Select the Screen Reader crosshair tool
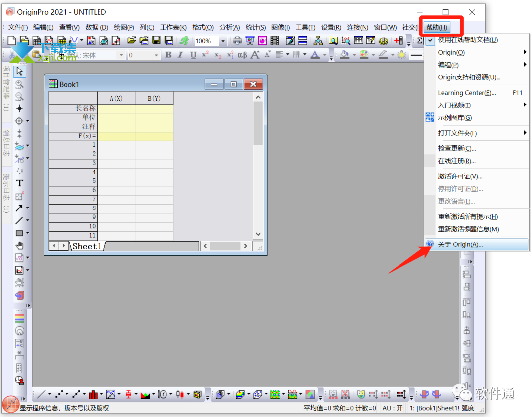532x417 pixels. click(19, 108)
